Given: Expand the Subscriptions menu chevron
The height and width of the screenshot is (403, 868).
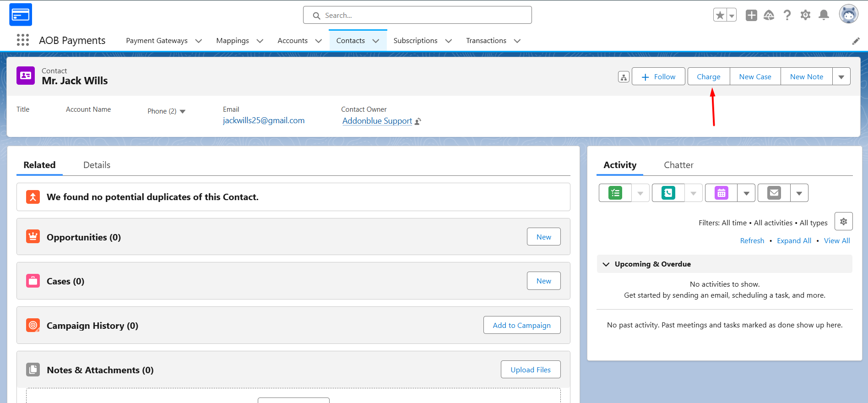Looking at the screenshot, I should point(449,41).
